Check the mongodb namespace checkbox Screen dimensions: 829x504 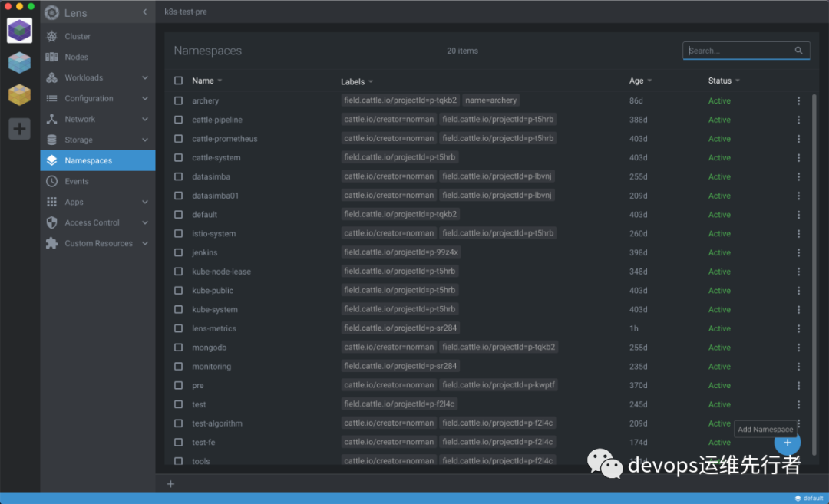(x=179, y=348)
